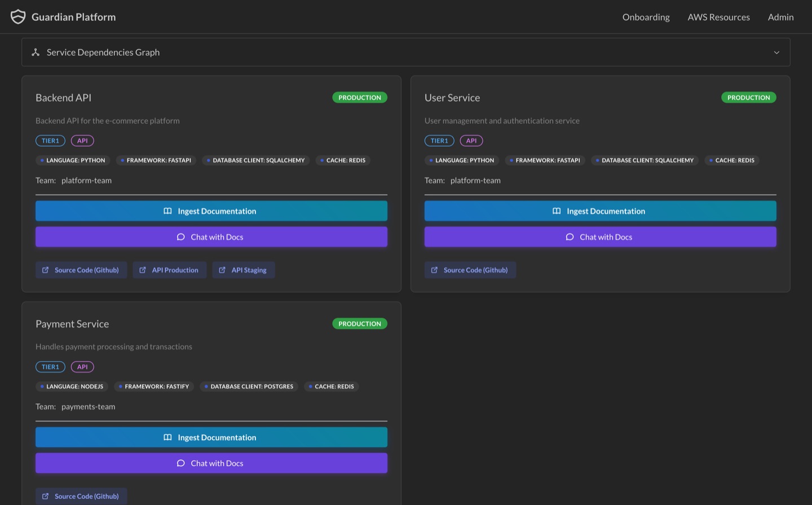Viewport: 812px width, 505px height.
Task: Click FRAMEWORK: FASTAPI chip in User Service
Action: (x=545, y=160)
